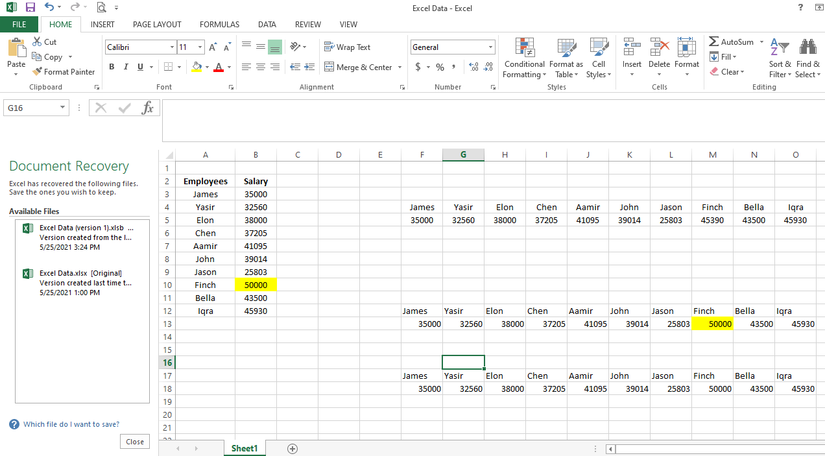Apply the yellow Fill Color swatch
The height and width of the screenshot is (456, 825).
tap(197, 67)
